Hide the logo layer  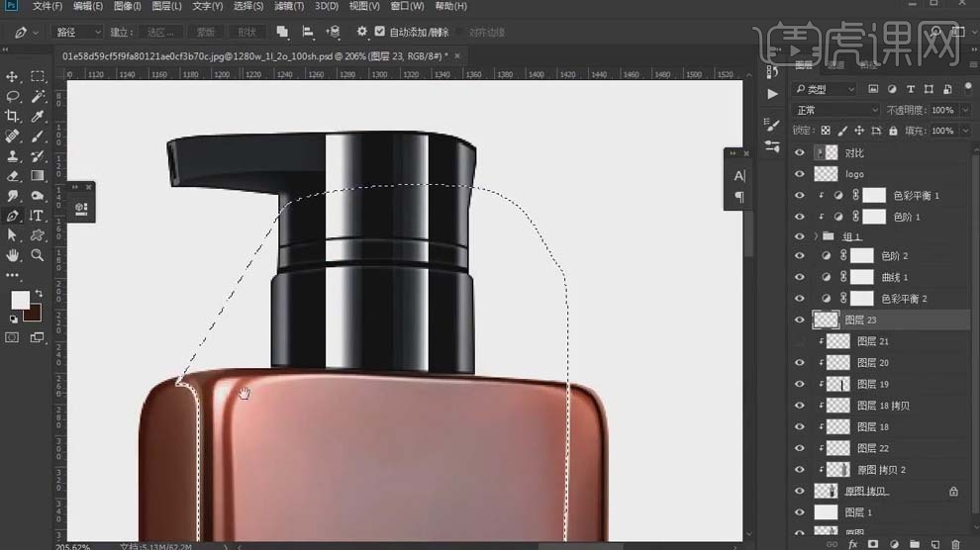[x=800, y=174]
